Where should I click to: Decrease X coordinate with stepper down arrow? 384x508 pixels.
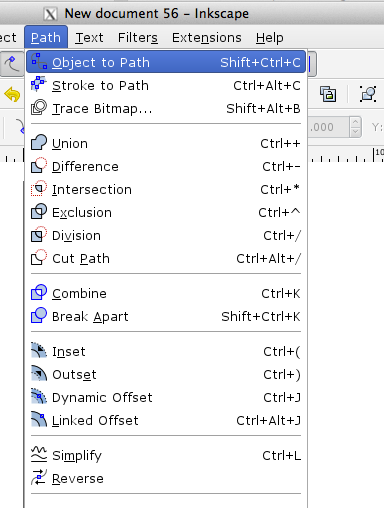tap(356, 132)
